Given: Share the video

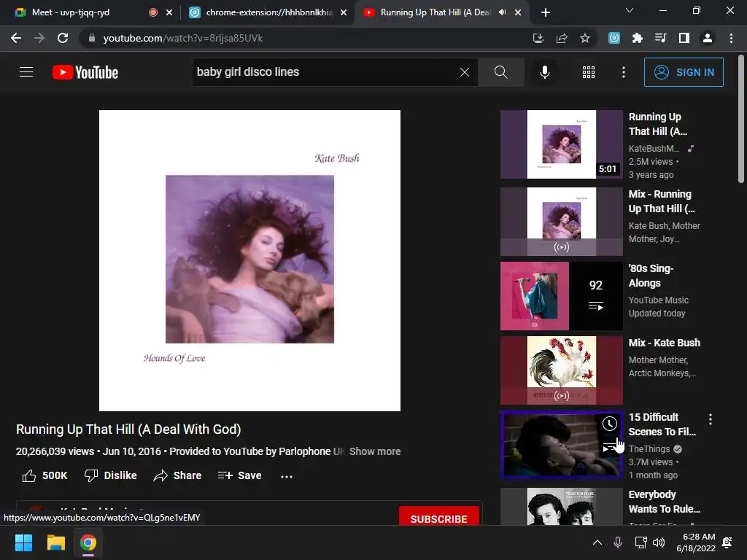Looking at the screenshot, I should click(177, 475).
